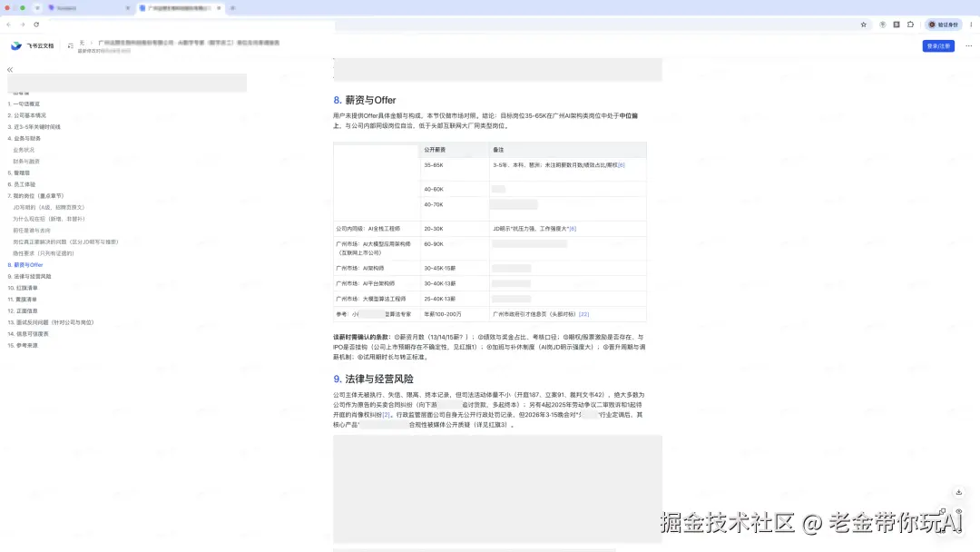Screen dimensions: 980x552
Task: Switch to the first browser tab
Action: (87, 8)
